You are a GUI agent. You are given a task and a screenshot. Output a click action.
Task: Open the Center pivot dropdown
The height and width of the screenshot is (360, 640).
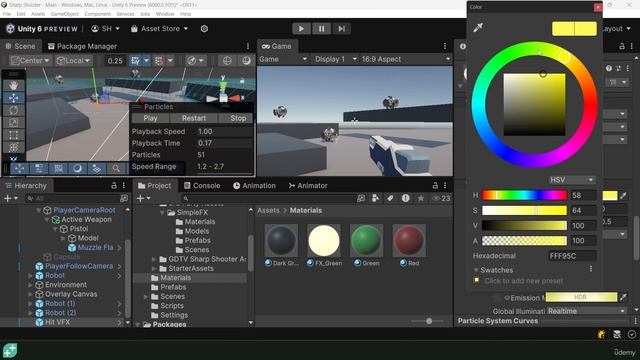pos(31,60)
